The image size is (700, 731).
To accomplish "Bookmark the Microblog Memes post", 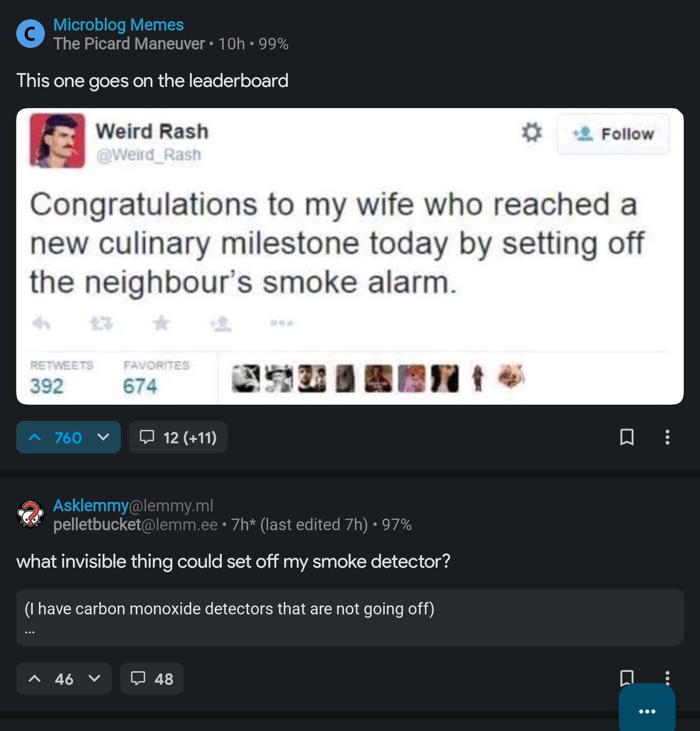I will (626, 437).
